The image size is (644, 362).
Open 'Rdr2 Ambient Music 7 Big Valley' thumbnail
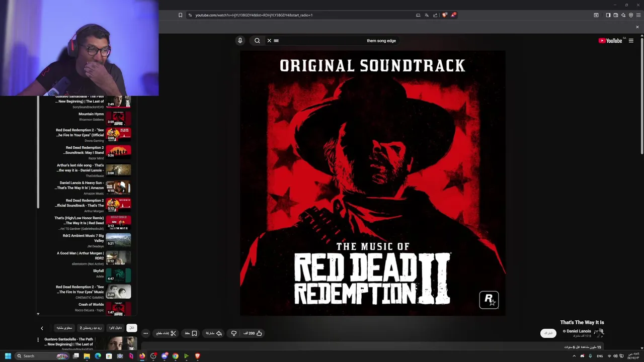click(118, 240)
